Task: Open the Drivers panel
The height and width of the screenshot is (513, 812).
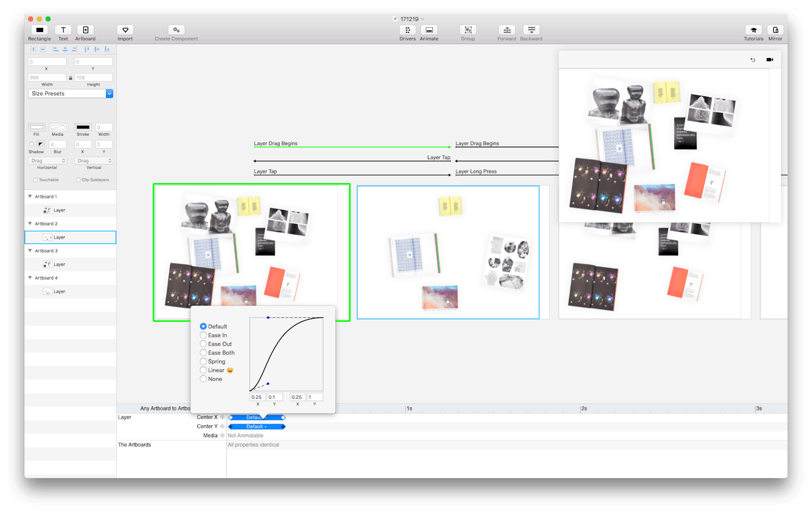Action: pyautogui.click(x=407, y=30)
